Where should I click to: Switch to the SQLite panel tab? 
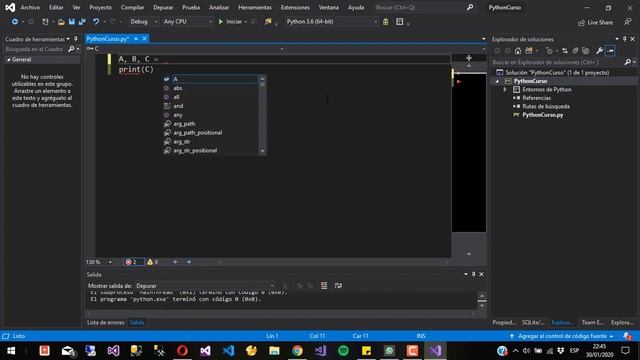(x=533, y=322)
